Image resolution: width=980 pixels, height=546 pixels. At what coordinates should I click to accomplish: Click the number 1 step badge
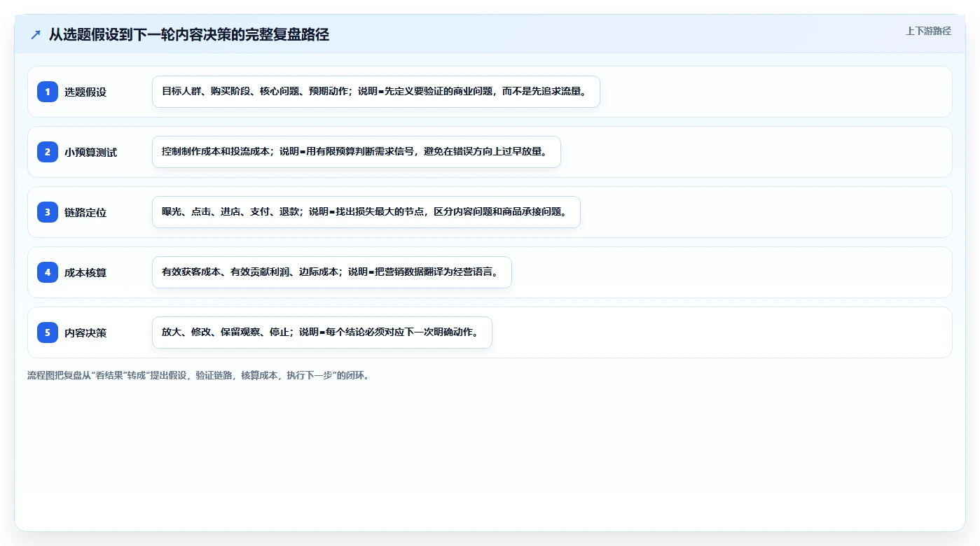coord(48,92)
